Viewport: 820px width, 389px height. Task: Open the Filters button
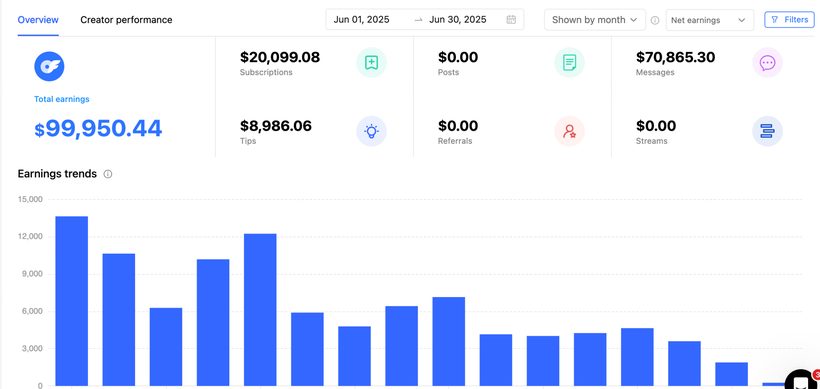[x=790, y=19]
